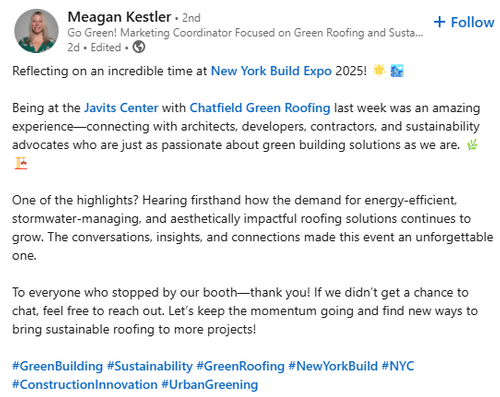
Task: Click the #UrbanGreening hashtag
Action: tap(210, 385)
